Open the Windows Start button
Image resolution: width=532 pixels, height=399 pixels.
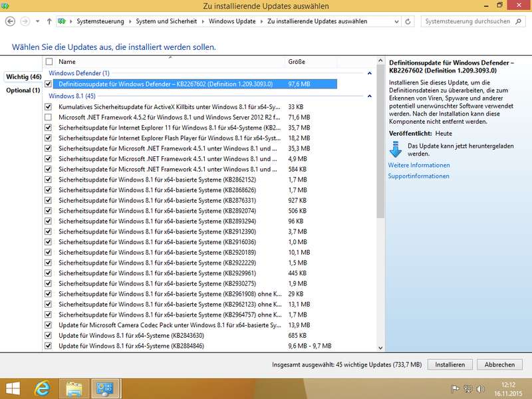point(13,389)
